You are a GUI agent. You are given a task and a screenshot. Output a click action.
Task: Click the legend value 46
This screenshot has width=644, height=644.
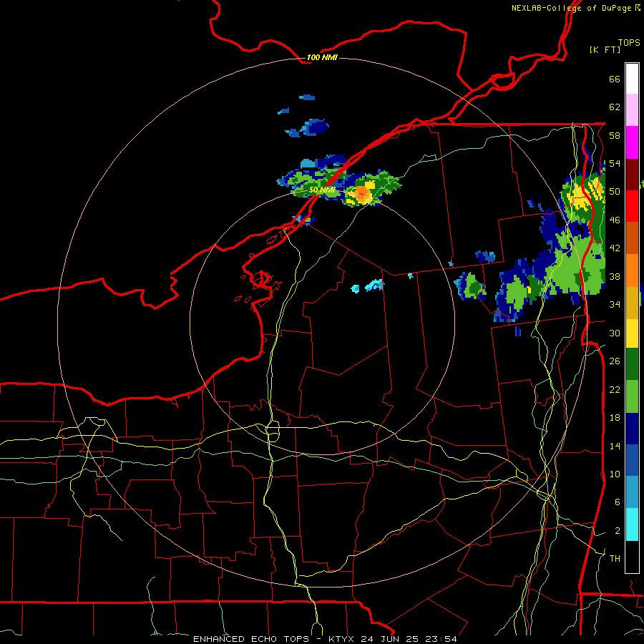pyautogui.click(x=615, y=220)
